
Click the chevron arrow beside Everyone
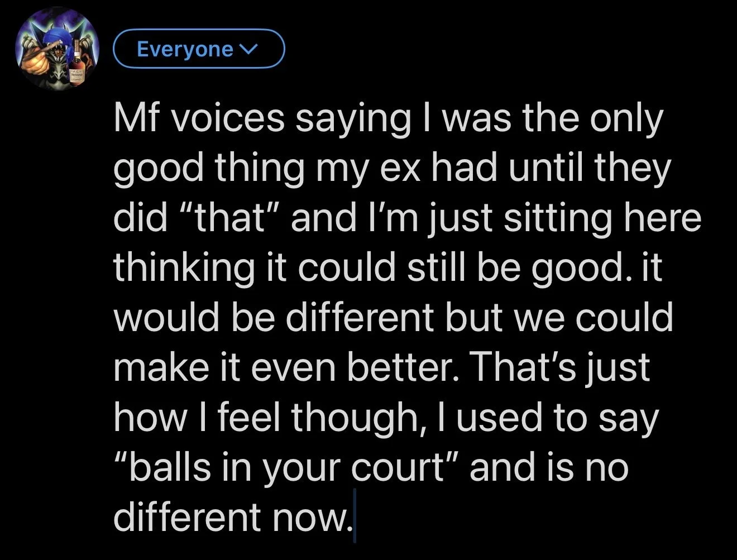(x=247, y=50)
